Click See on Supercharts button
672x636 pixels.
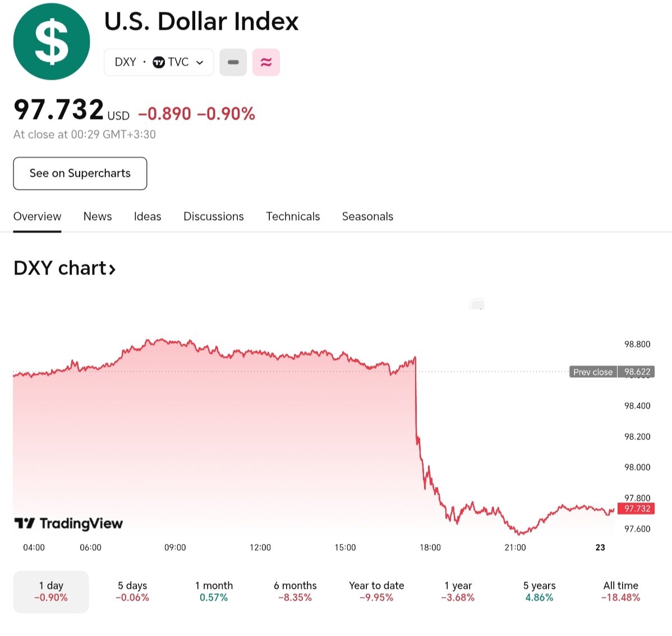(80, 173)
